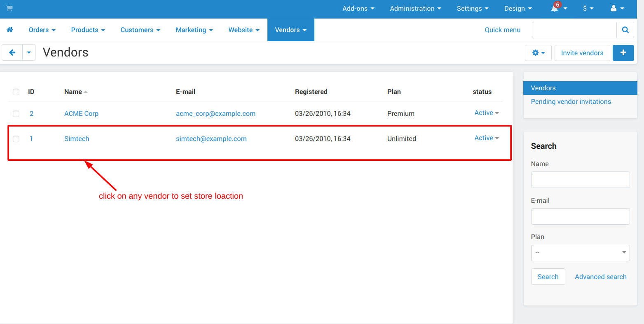This screenshot has height=324, width=644.
Task: Select Vendors in the sidebar
Action: pyautogui.click(x=580, y=88)
